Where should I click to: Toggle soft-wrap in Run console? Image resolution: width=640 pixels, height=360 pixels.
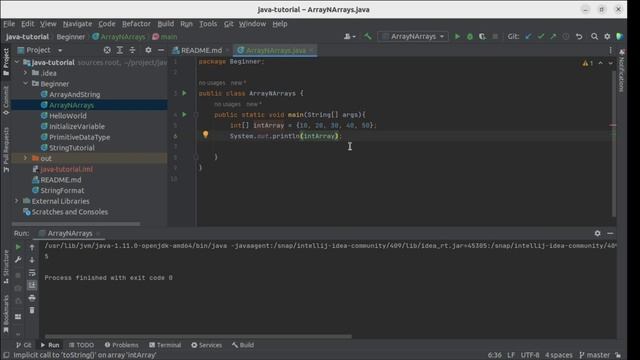[x=32, y=273]
